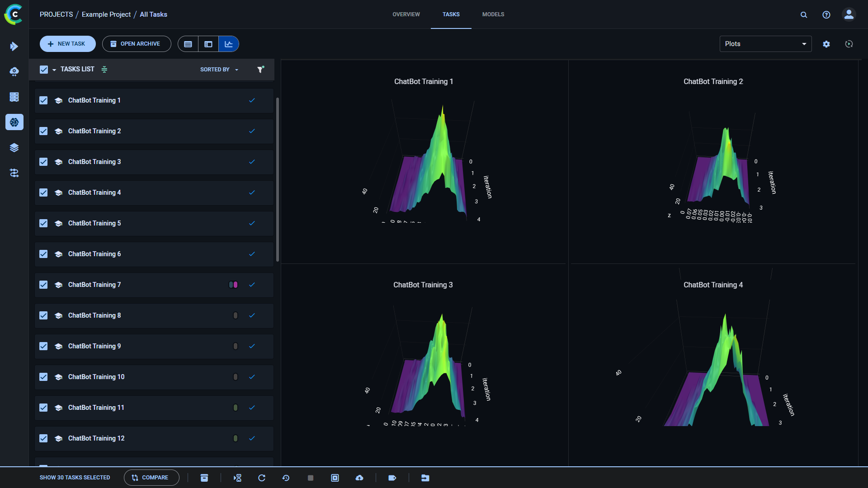The width and height of the screenshot is (868, 488).
Task: Uncheck the ChatBot Training 5 task
Action: pyautogui.click(x=43, y=223)
